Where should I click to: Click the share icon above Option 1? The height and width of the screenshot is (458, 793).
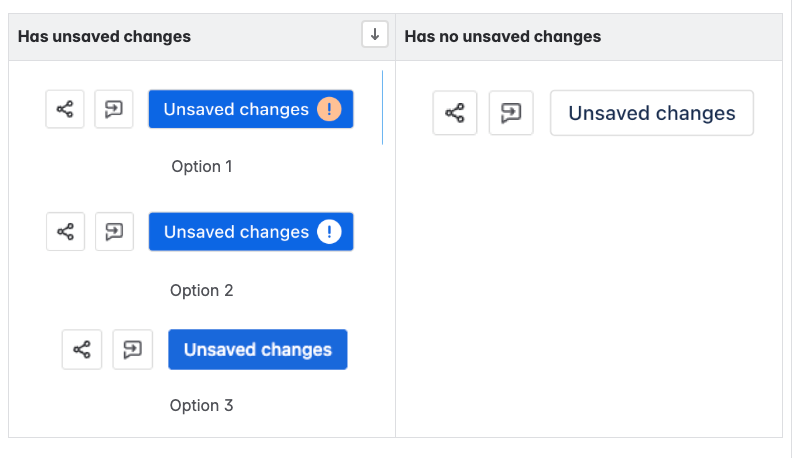[x=65, y=109]
